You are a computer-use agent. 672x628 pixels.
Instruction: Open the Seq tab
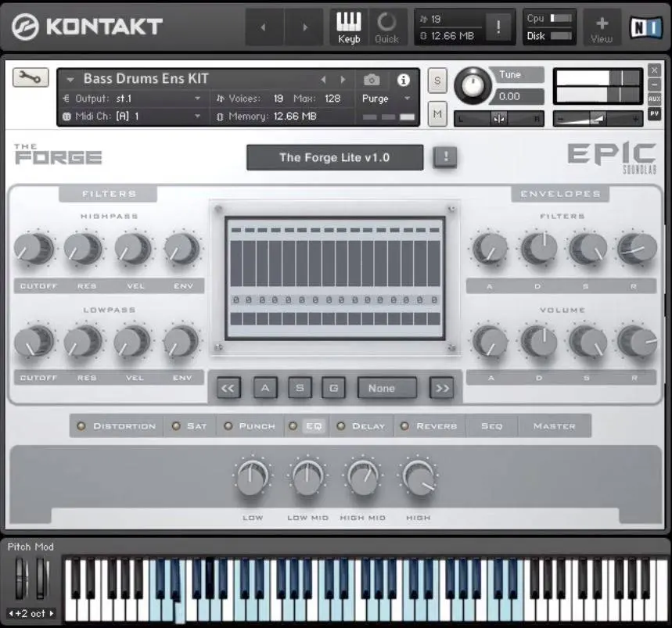[x=491, y=426]
